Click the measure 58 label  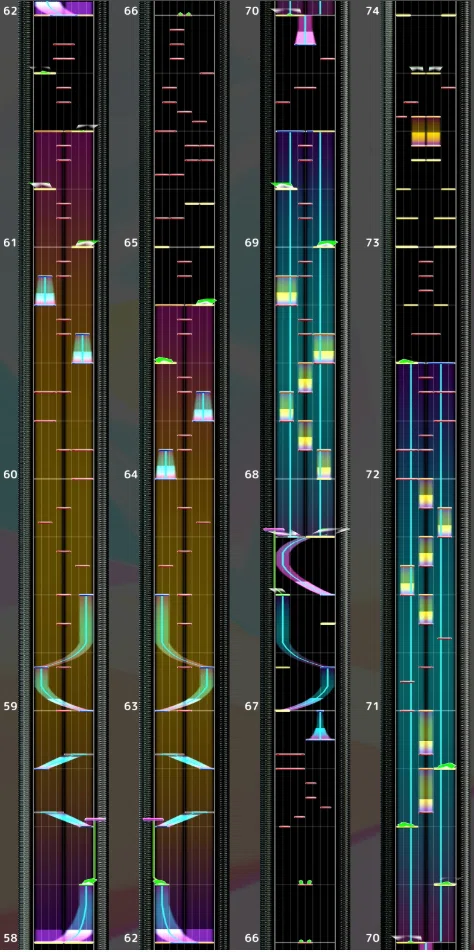pos(10,937)
